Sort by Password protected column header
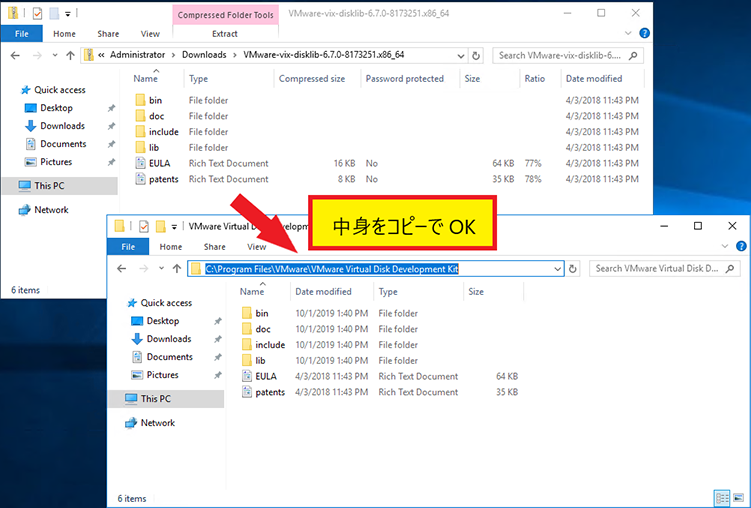The image size is (751, 508). coord(407,79)
